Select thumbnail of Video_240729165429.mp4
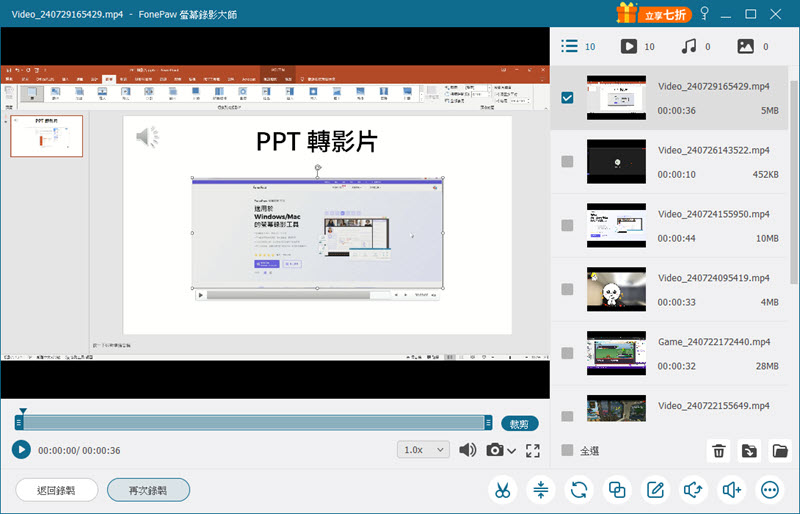Image resolution: width=800 pixels, height=514 pixels. pos(616,97)
